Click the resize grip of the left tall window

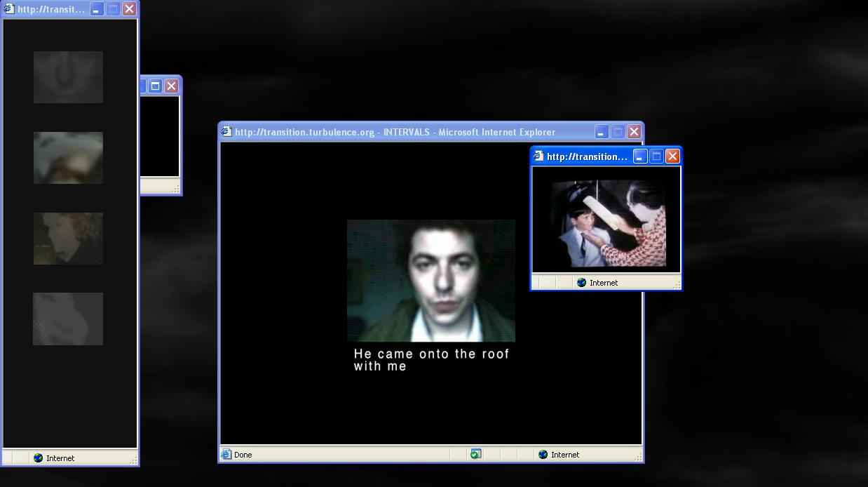(x=133, y=460)
